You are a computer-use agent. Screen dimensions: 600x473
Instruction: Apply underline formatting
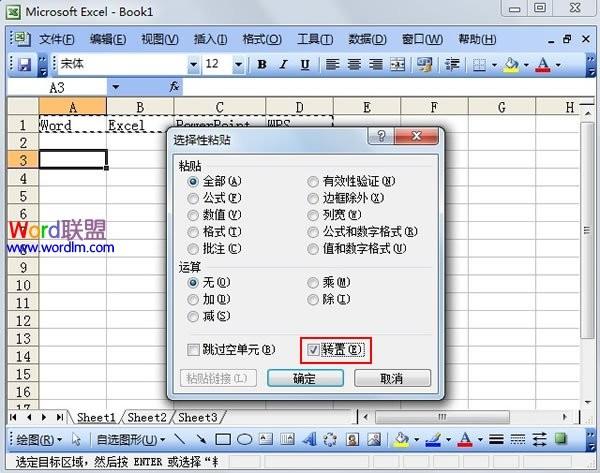(x=304, y=64)
